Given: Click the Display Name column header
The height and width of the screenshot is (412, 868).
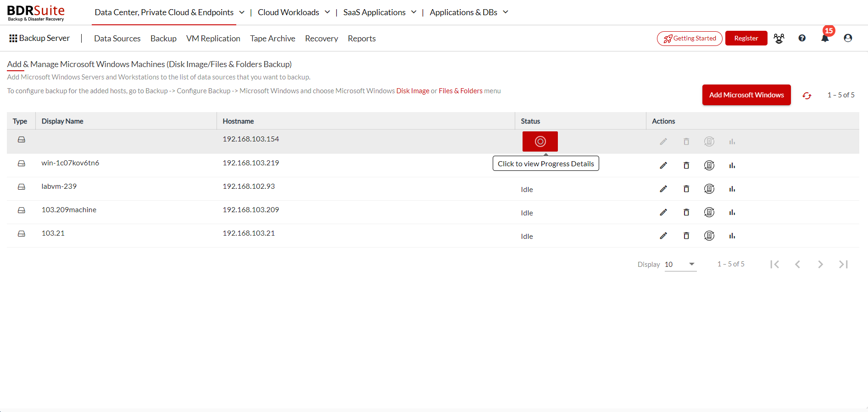Looking at the screenshot, I should 62,121.
